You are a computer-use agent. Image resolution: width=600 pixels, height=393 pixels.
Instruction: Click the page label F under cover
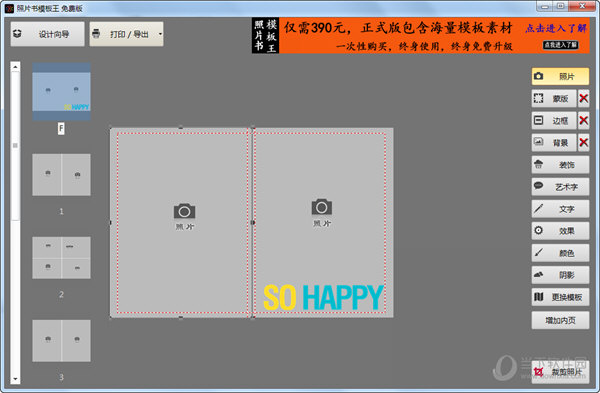click(x=61, y=128)
